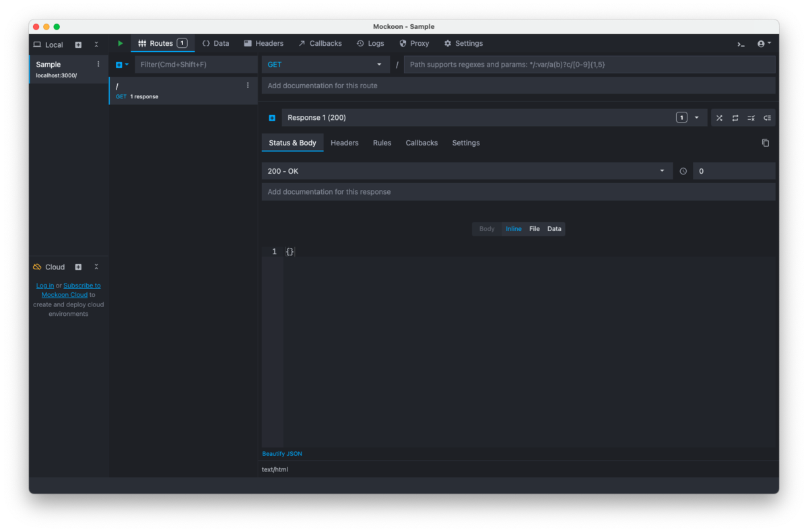Click the response number badge 1
Viewport: 808px width, 532px height.
click(x=681, y=118)
